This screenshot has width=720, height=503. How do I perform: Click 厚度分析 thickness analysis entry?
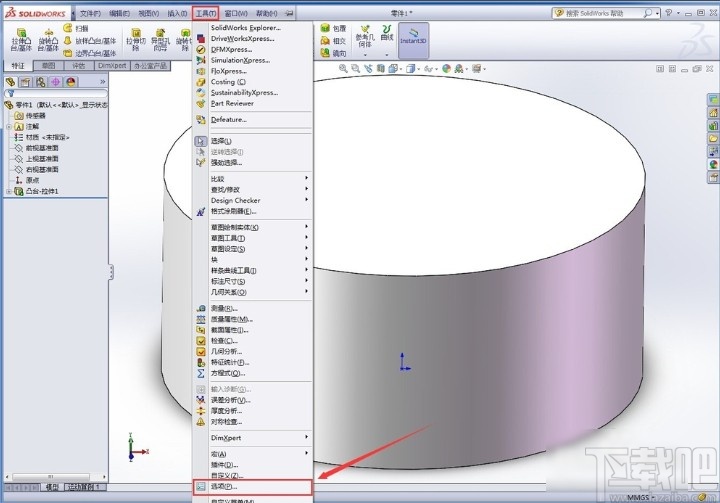point(226,411)
